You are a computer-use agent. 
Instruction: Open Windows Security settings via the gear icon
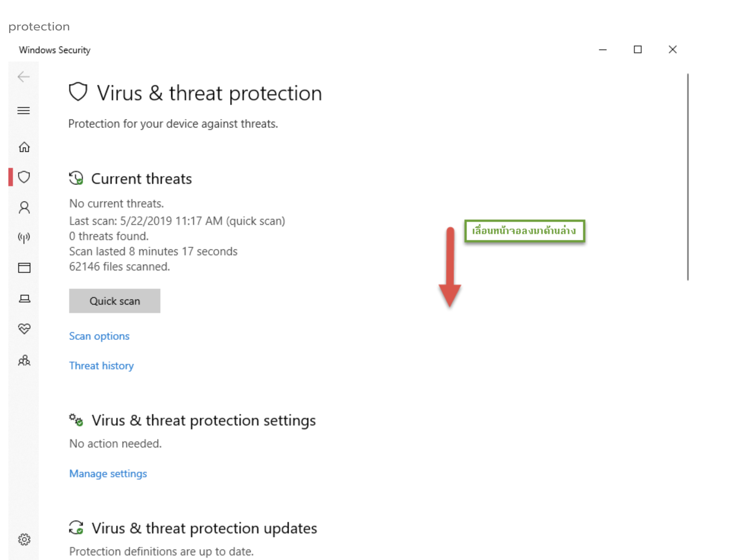[25, 539]
